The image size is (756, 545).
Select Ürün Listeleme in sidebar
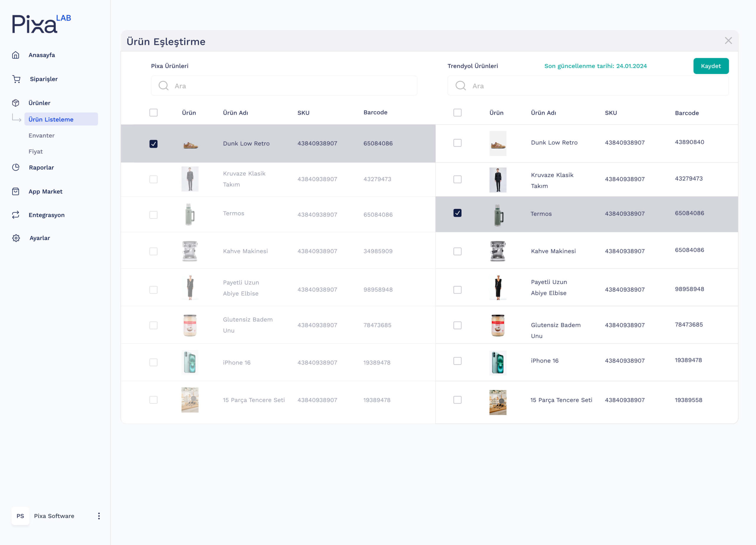pos(51,119)
